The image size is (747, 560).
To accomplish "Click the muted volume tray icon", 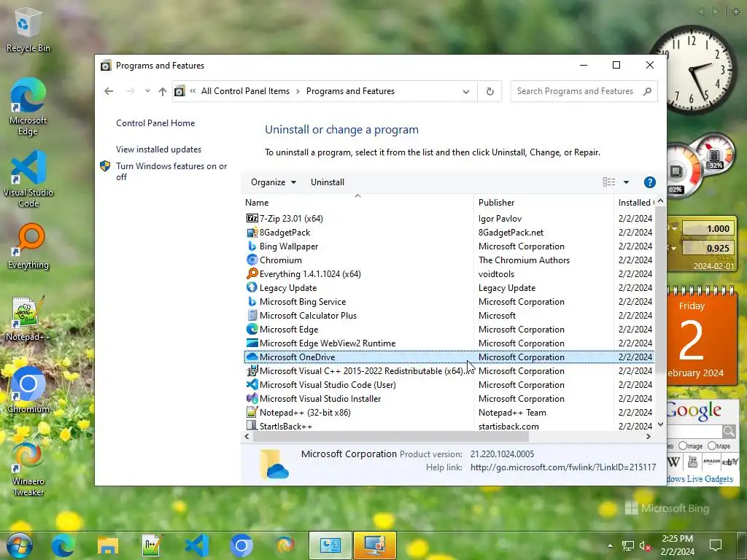I will point(645,546).
